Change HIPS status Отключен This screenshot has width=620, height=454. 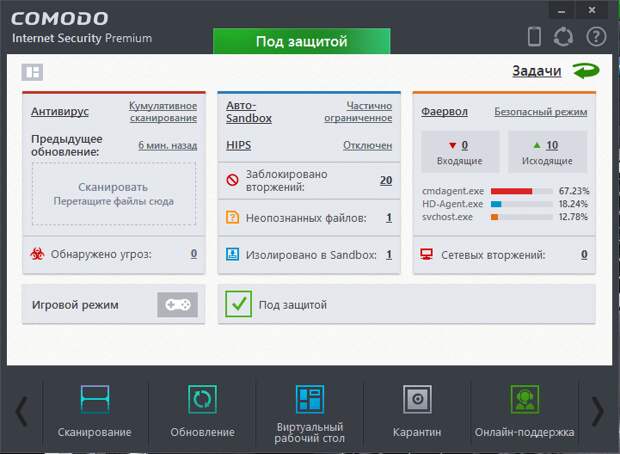click(367, 146)
